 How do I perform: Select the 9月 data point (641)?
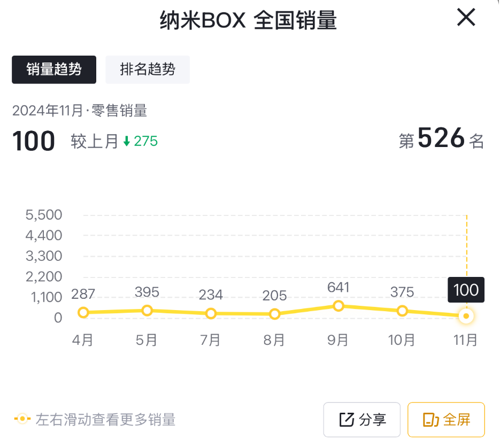coord(338,306)
